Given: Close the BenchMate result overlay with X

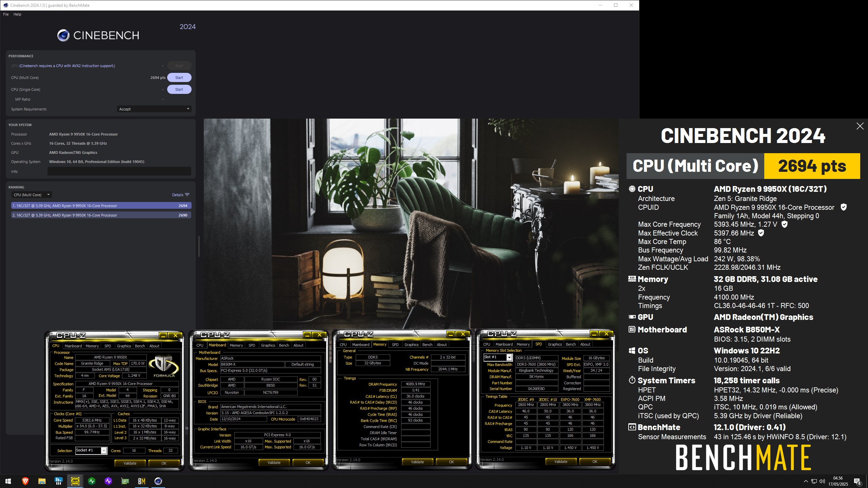Looking at the screenshot, I should [860, 126].
